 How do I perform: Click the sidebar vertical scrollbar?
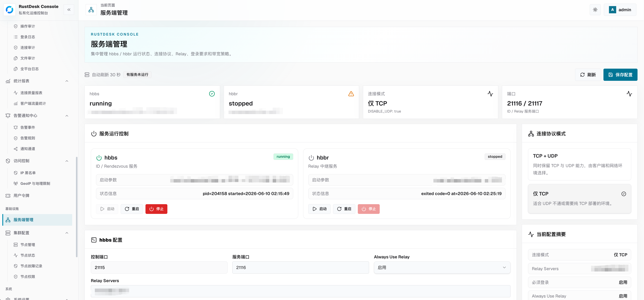point(77,207)
